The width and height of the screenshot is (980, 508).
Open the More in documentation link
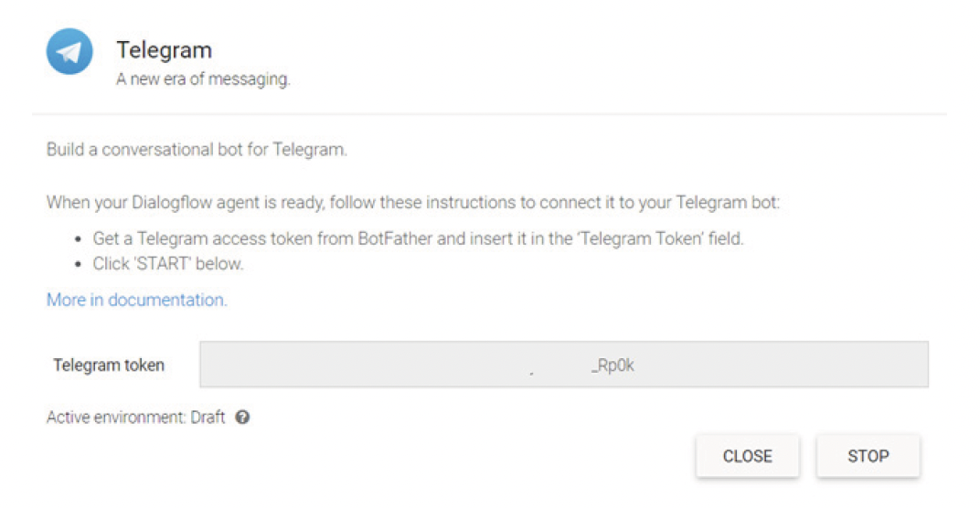tap(136, 300)
